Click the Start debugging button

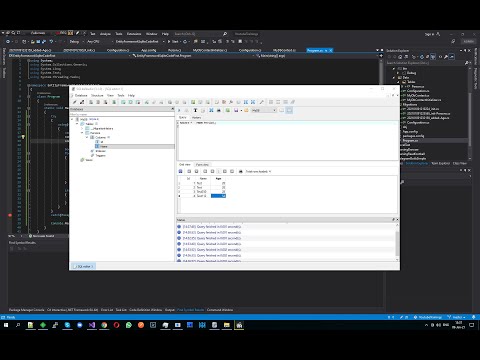(x=173, y=42)
